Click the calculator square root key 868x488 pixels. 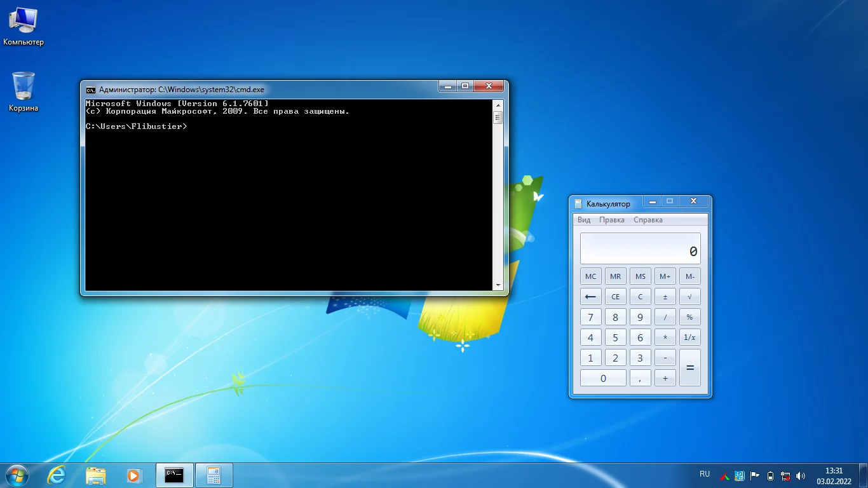click(x=689, y=297)
